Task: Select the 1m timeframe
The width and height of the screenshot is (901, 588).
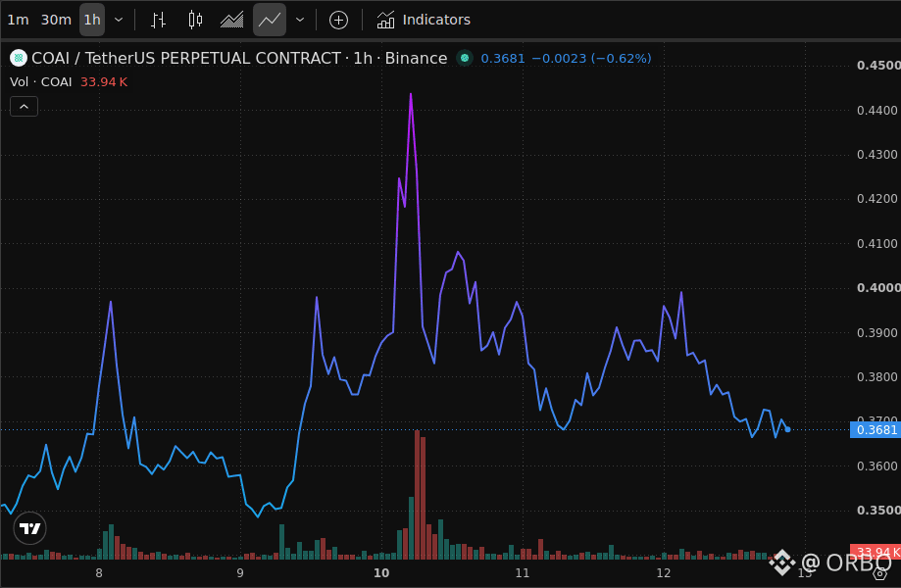Action: pyautogui.click(x=18, y=20)
